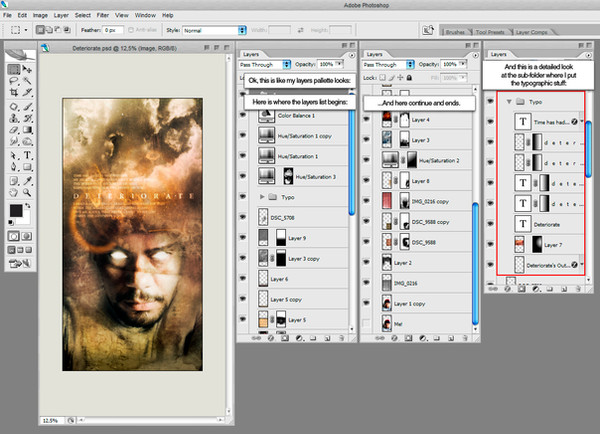The height and width of the screenshot is (434, 600).
Task: Open the Image menu
Action: pos(40,15)
